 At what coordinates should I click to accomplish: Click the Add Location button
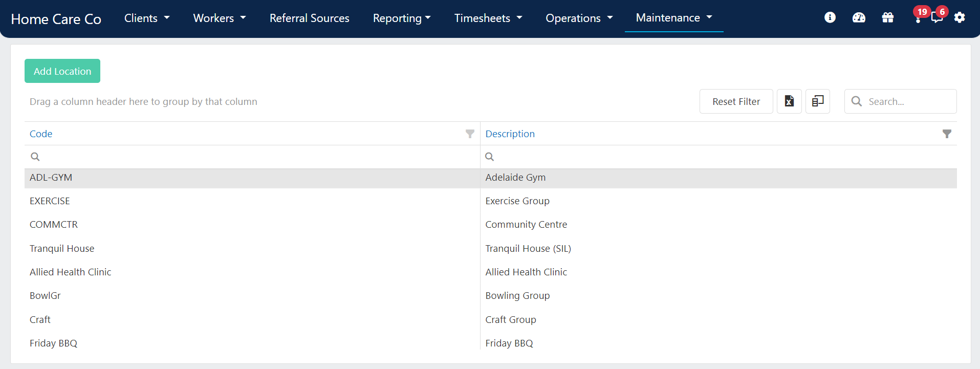[x=62, y=71]
